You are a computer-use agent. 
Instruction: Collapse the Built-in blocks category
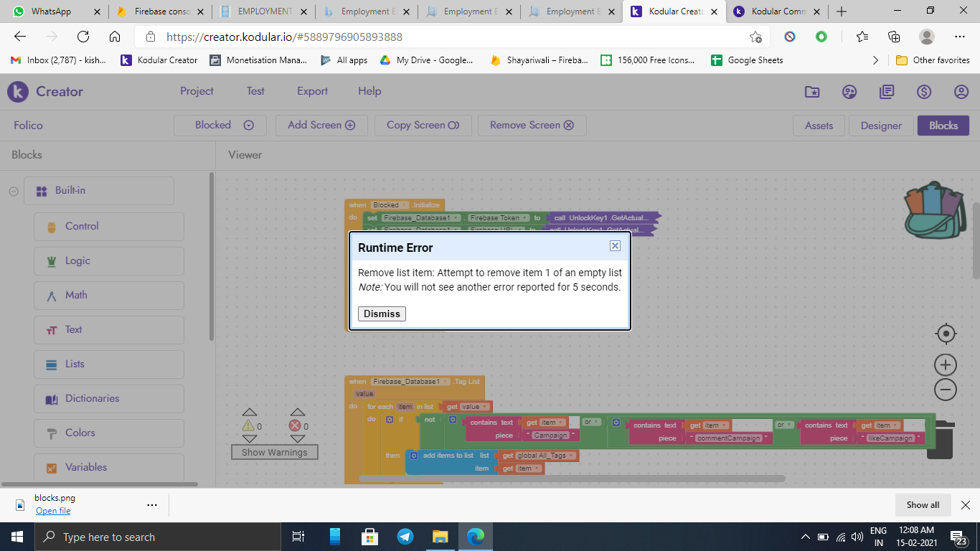pyautogui.click(x=13, y=191)
